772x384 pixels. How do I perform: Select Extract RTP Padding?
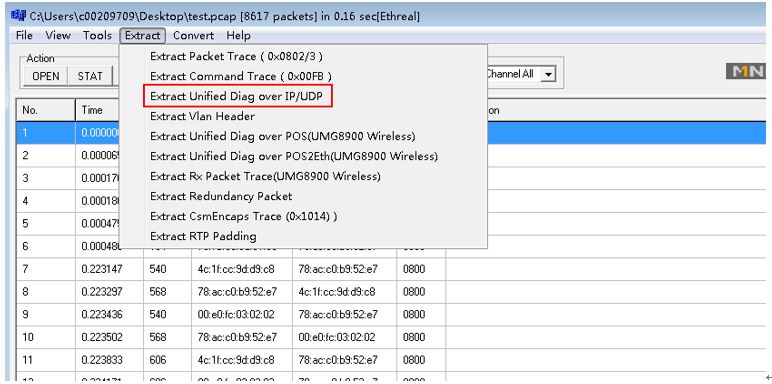click(x=203, y=236)
